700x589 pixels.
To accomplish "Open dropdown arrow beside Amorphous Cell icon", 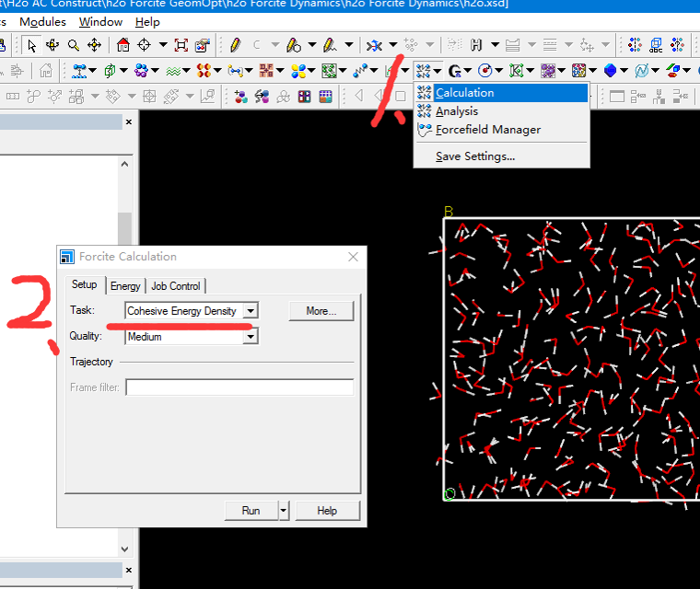I will (123, 71).
